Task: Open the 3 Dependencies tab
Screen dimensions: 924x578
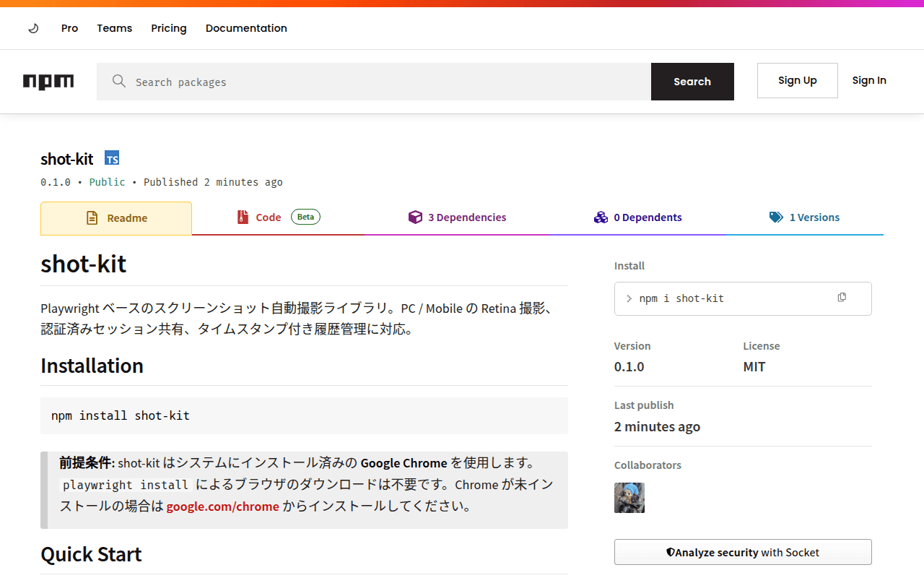Action: (458, 217)
